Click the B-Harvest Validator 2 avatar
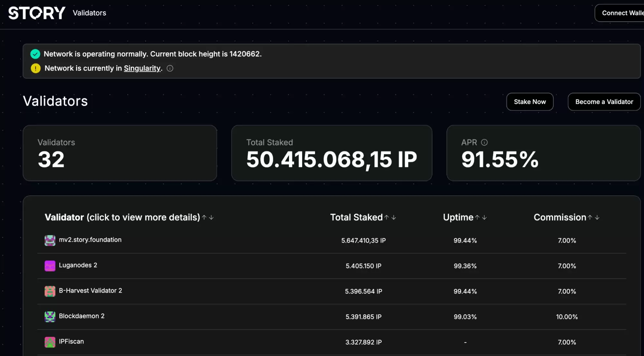644x356 pixels. click(50, 291)
